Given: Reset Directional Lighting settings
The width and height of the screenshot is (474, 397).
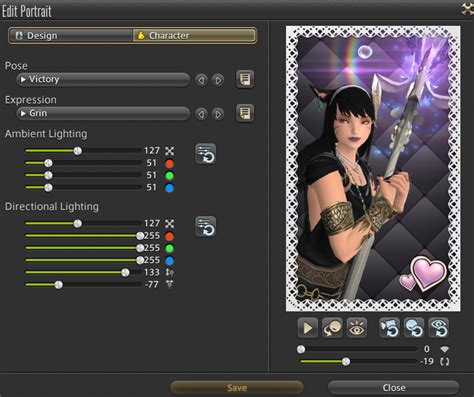Looking at the screenshot, I should pyautogui.click(x=205, y=227).
